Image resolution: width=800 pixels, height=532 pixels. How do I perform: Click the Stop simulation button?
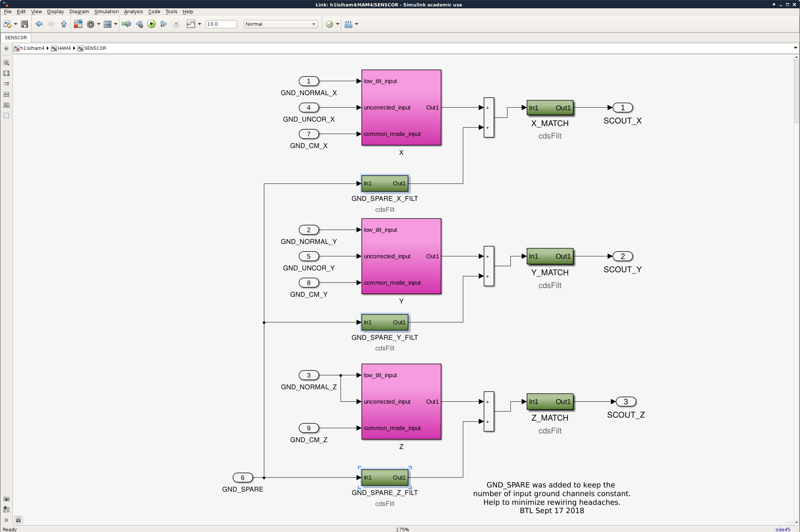(x=176, y=24)
